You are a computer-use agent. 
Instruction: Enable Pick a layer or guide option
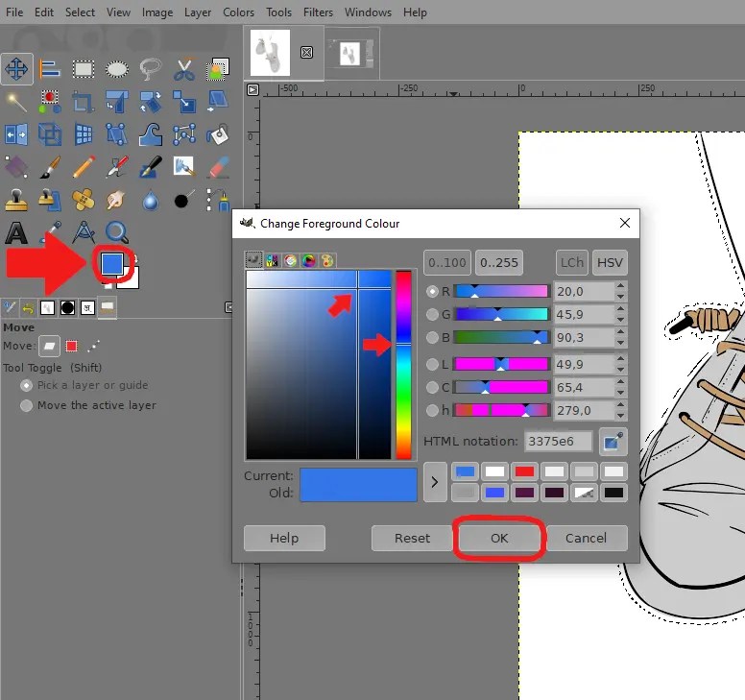26,385
